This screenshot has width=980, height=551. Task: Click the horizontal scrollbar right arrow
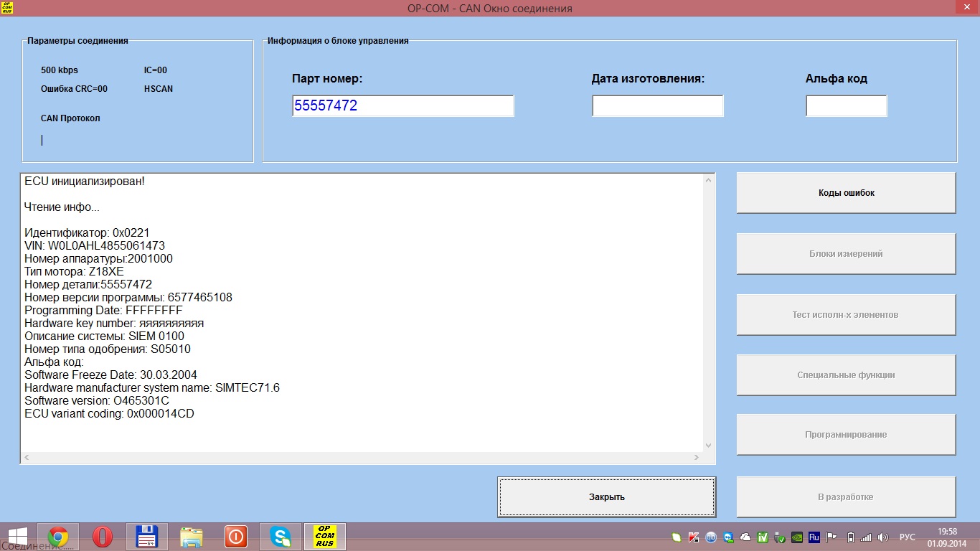(697, 457)
